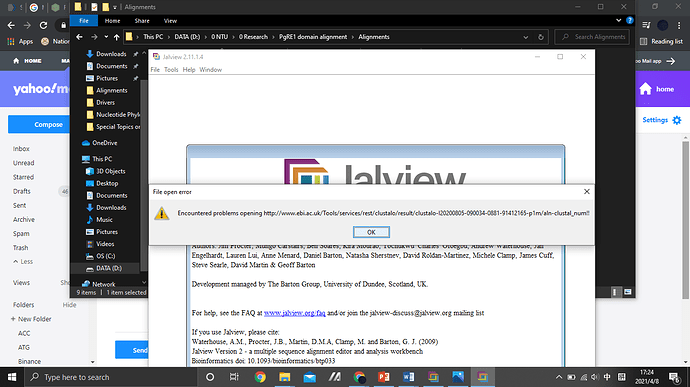Create New Folder in Yahoo Mail
The image size is (690, 387).
coord(31,319)
